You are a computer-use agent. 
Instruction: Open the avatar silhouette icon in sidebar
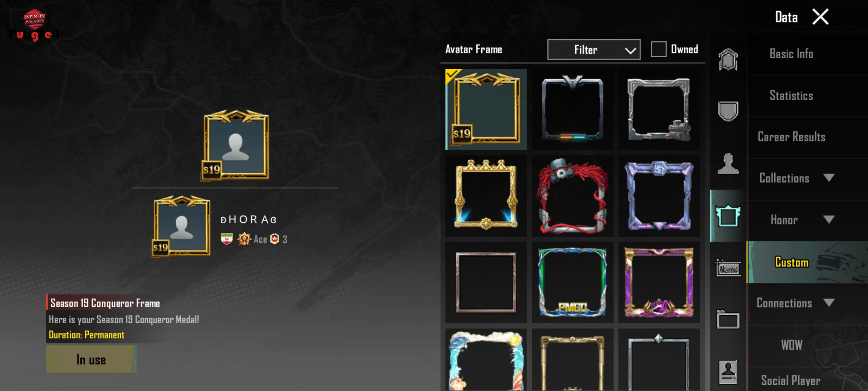point(728,164)
